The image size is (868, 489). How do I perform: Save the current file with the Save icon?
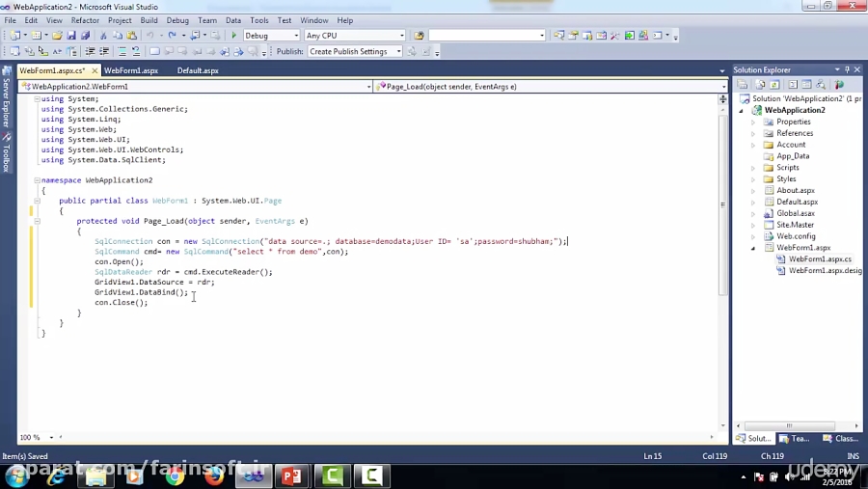coord(70,36)
